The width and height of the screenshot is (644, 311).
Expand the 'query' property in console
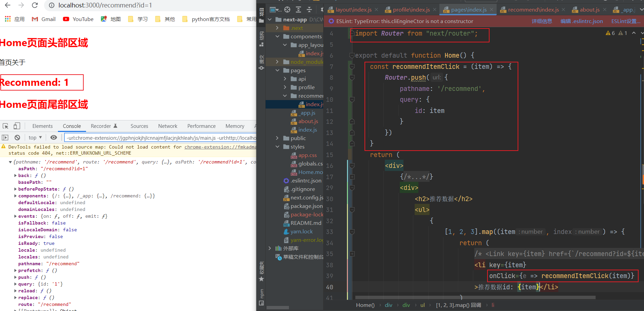click(16, 284)
